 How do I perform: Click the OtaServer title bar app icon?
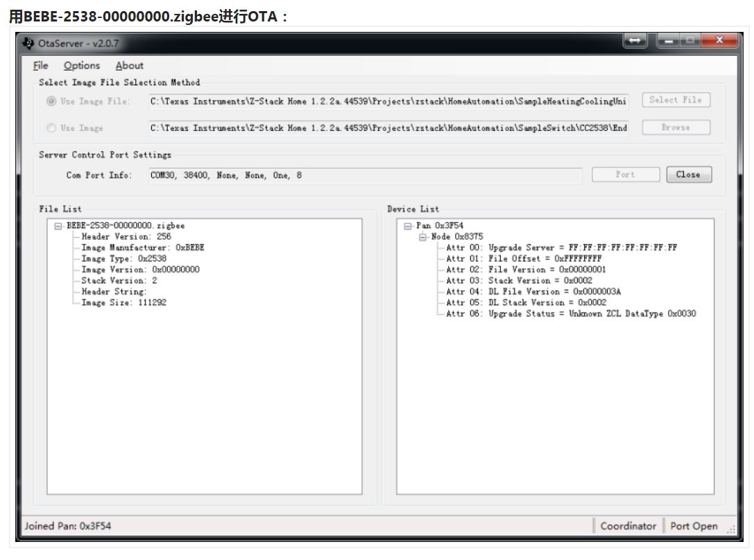click(28, 43)
